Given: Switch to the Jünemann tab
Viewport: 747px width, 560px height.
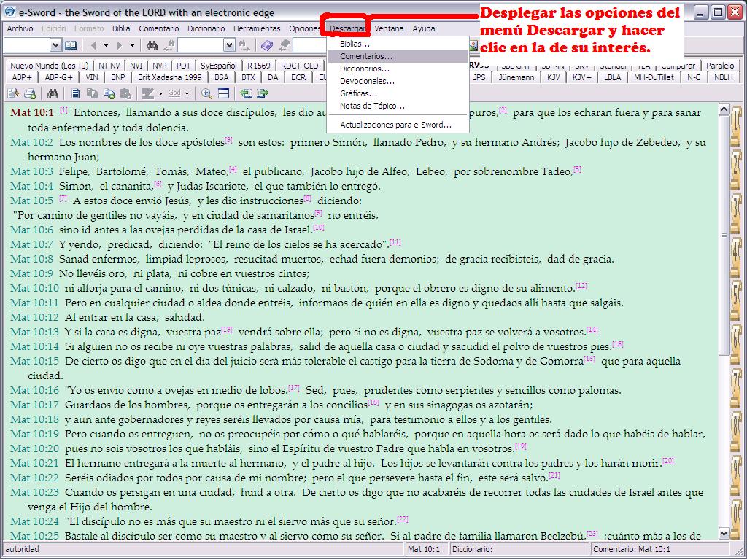Looking at the screenshot, I should (516, 77).
